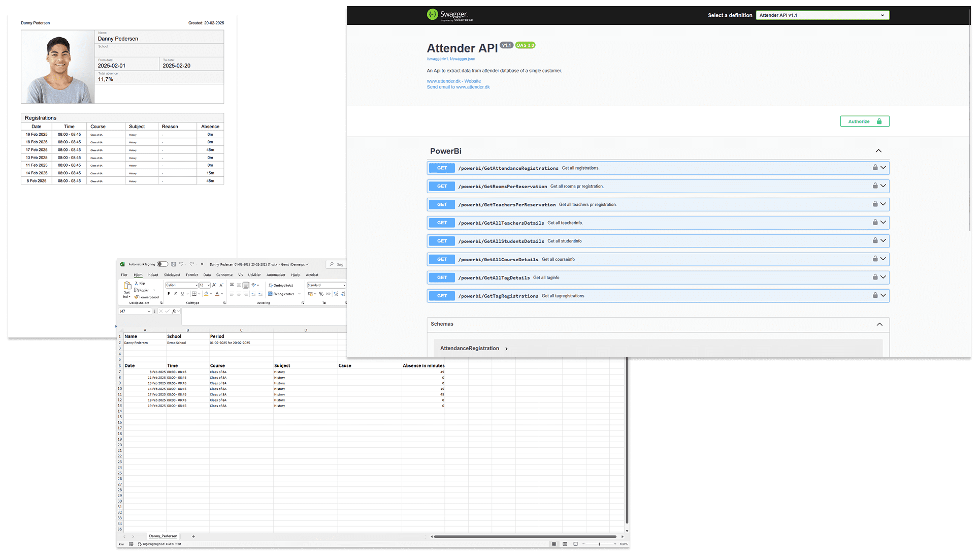
Task: Click the green Authorize button
Action: point(864,121)
